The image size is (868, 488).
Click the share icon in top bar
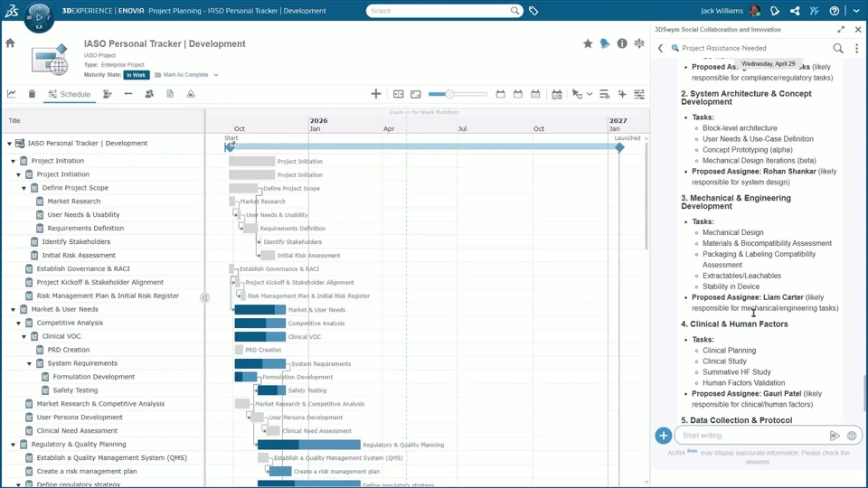[795, 11]
